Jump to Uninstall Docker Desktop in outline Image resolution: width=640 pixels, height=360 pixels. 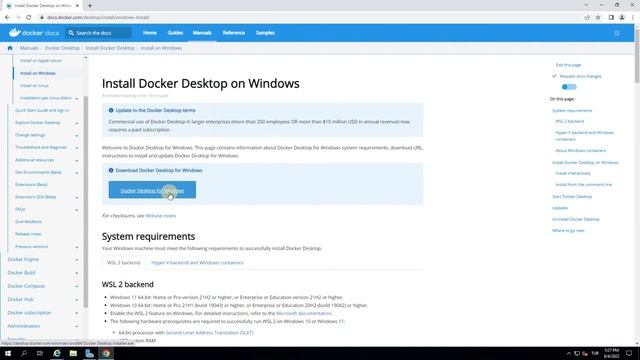click(x=576, y=219)
